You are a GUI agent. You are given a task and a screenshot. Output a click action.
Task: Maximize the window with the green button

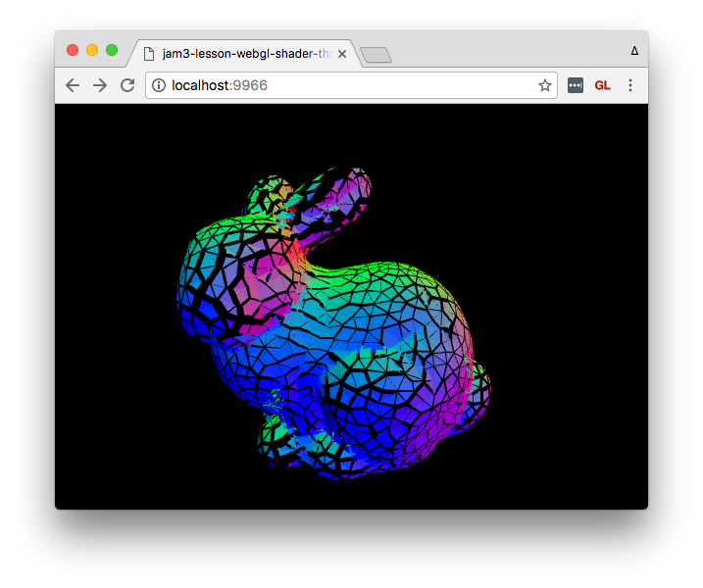coord(112,50)
